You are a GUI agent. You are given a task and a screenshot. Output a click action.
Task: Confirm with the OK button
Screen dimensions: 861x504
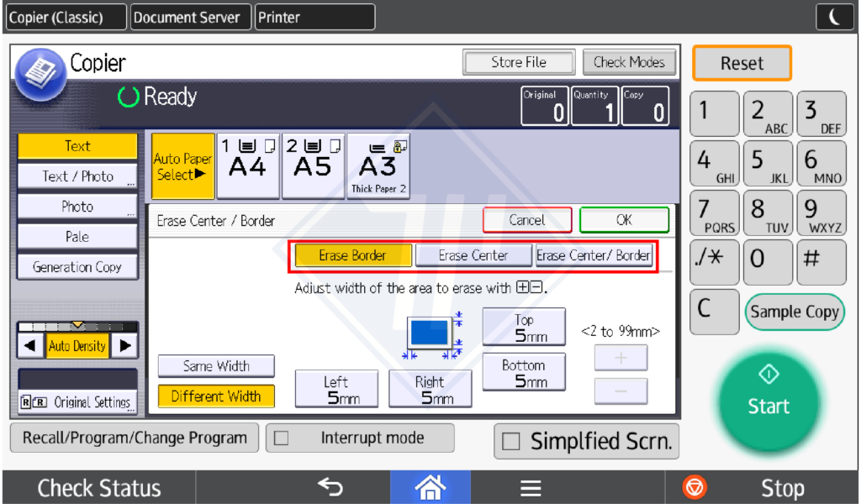click(x=625, y=220)
